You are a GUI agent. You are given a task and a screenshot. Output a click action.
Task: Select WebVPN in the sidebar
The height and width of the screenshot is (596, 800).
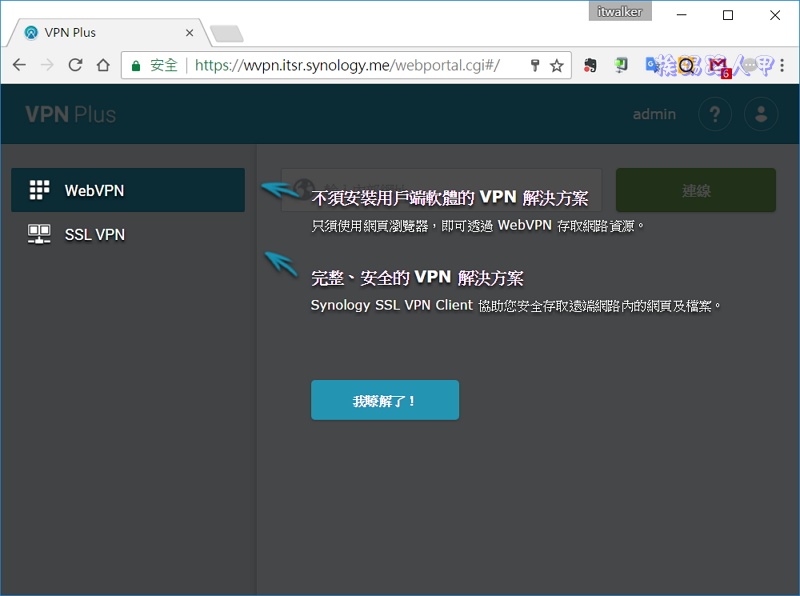[x=128, y=190]
